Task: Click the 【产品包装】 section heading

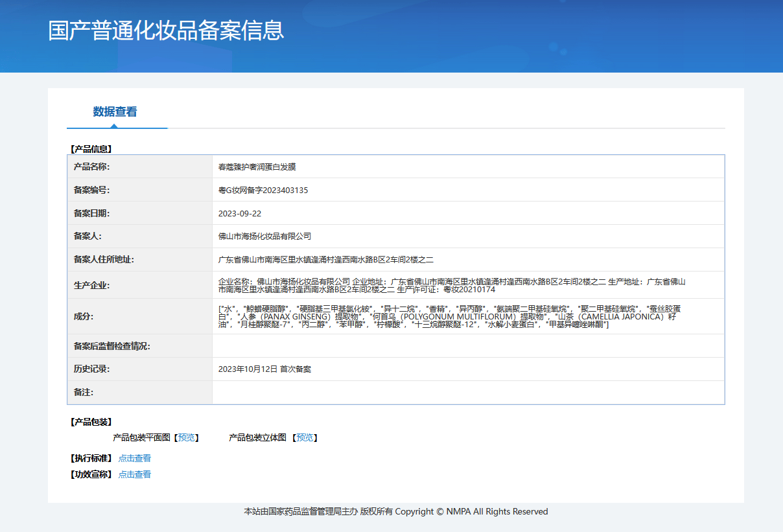Action: 90,422
